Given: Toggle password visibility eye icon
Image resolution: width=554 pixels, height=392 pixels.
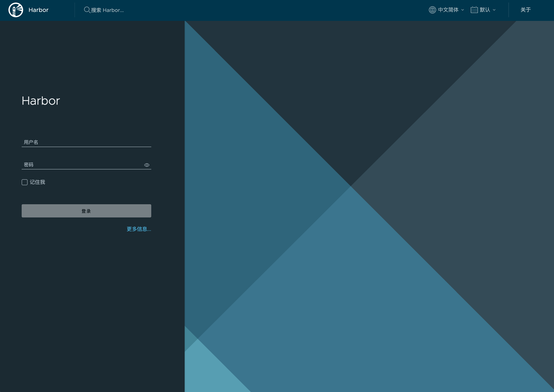Looking at the screenshot, I should (x=147, y=165).
